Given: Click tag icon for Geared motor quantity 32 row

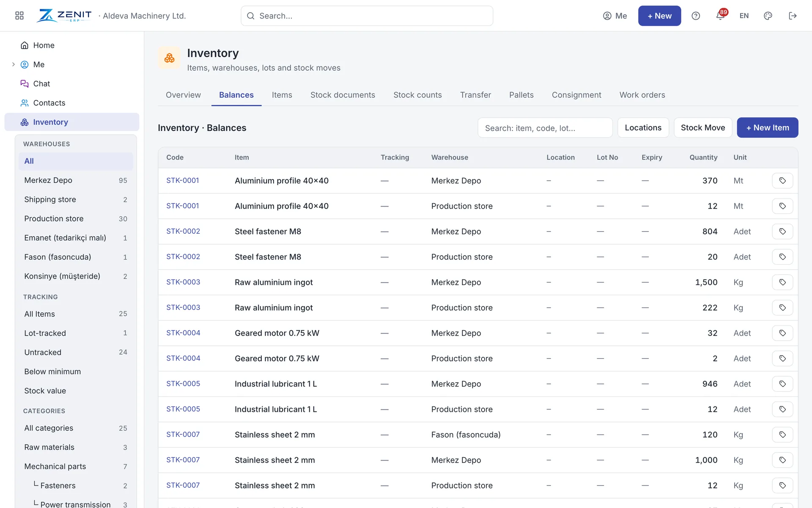Looking at the screenshot, I should [x=782, y=333].
